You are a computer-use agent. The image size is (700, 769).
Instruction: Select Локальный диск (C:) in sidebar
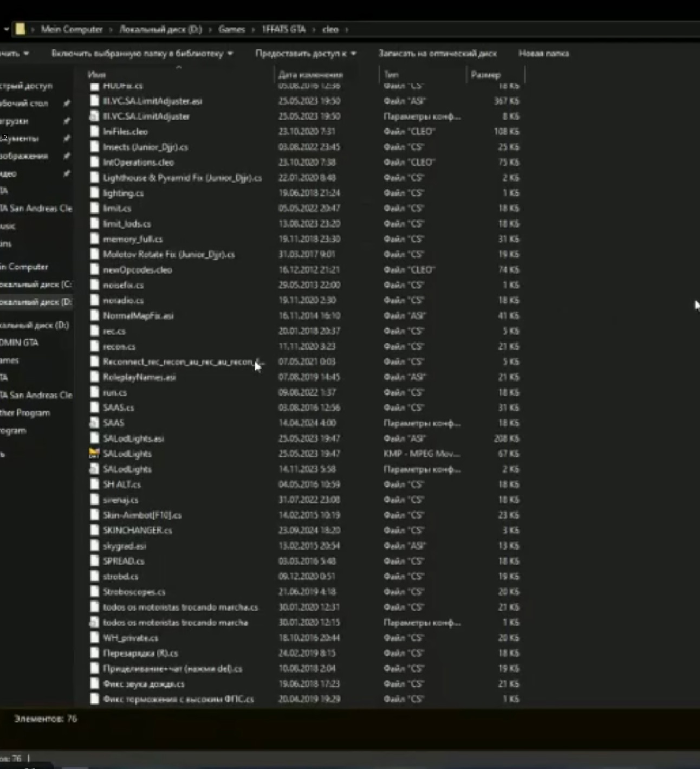pos(36,284)
